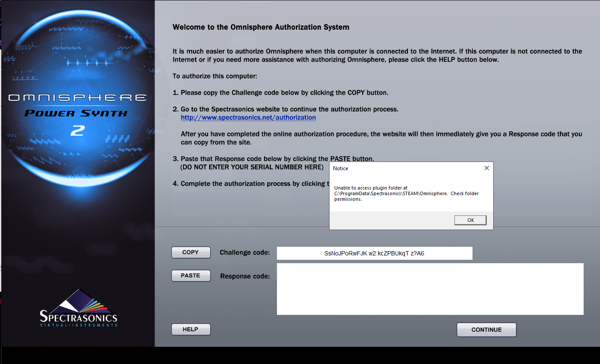Click the PASTE button for Response code
This screenshot has width=600, height=364.
191,276
